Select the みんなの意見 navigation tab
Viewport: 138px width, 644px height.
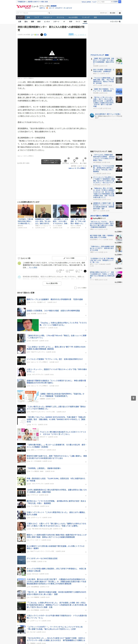pyautogui.click(x=73, y=17)
